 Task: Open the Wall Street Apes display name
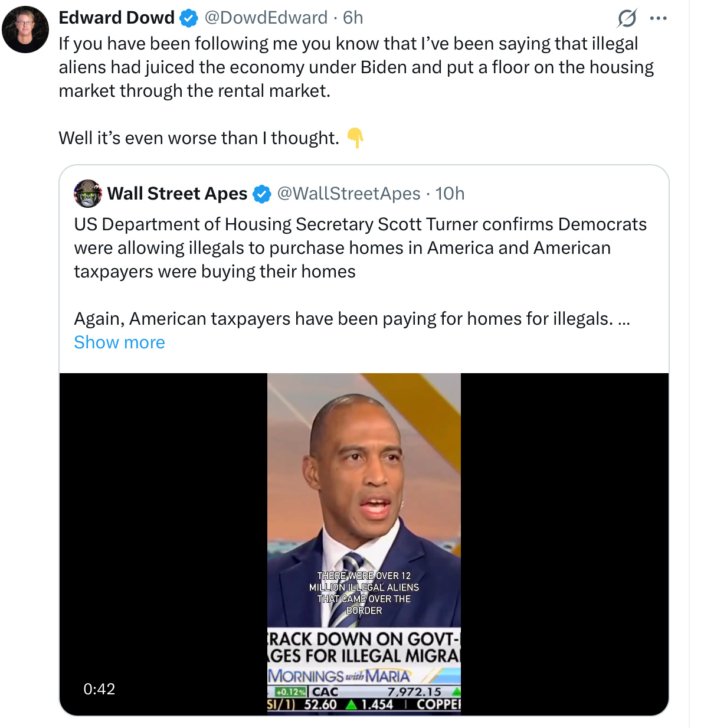click(177, 194)
